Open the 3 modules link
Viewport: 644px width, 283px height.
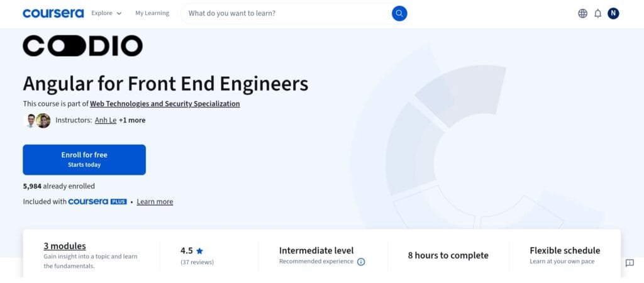pyautogui.click(x=65, y=246)
